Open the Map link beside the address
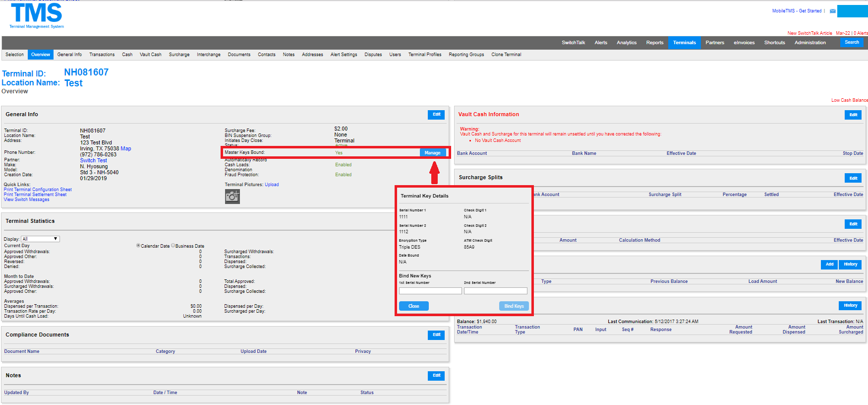Viewport: 868px width, 405px height. point(126,148)
